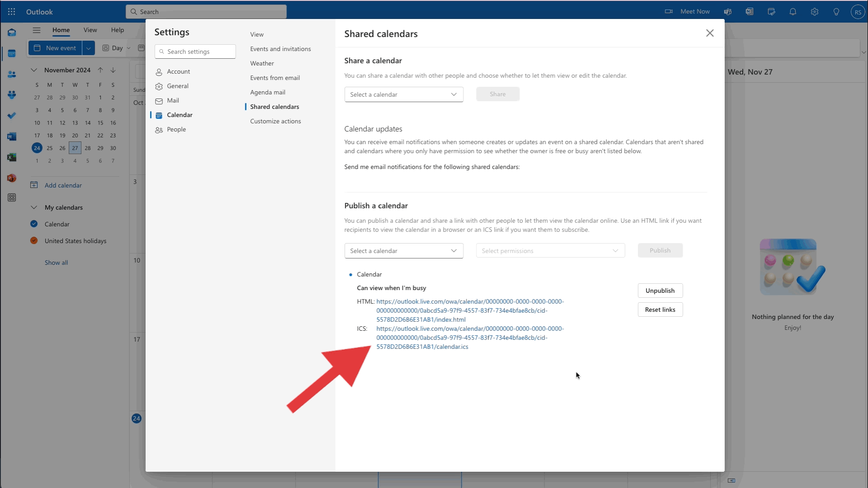Open People settings category

pos(195,129)
